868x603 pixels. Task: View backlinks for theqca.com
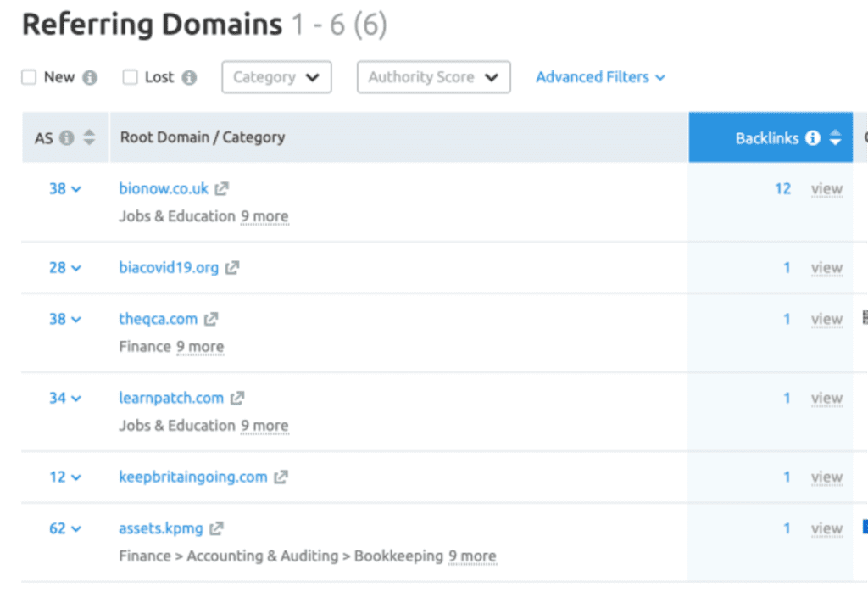click(x=827, y=320)
